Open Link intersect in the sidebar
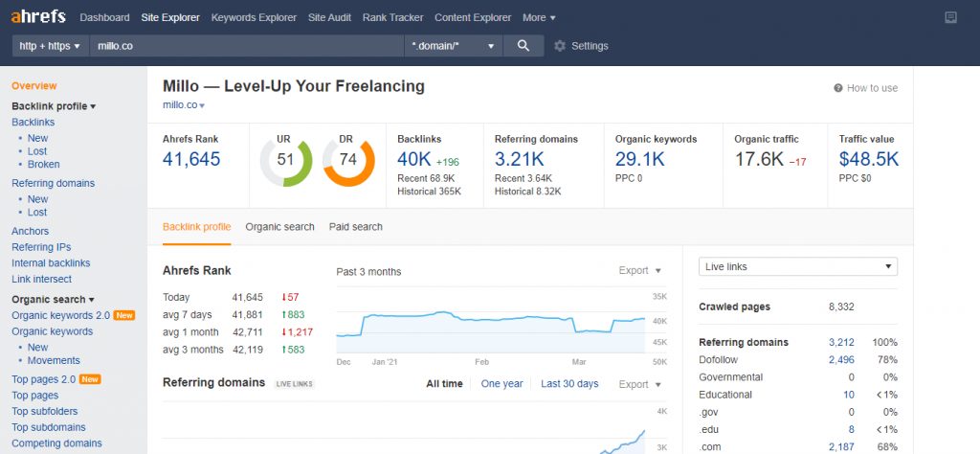Image resolution: width=980 pixels, height=454 pixels. (41, 279)
